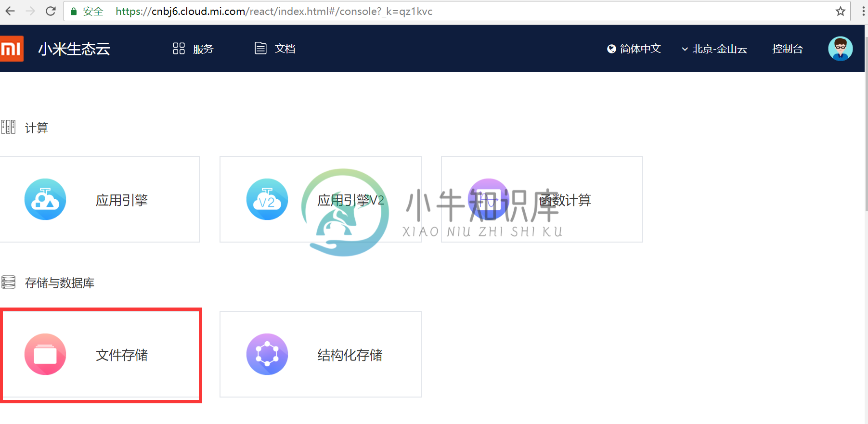Screen dimensions: 868x424
Task: Go to 控制台 console
Action: 788,49
